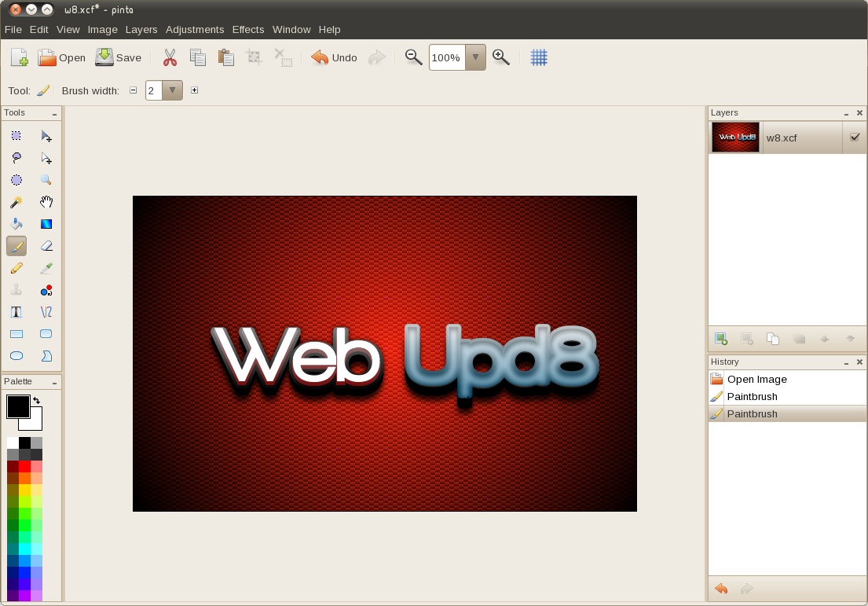The image size is (868, 606).
Task: Select the Pencil tool
Action: click(x=16, y=268)
